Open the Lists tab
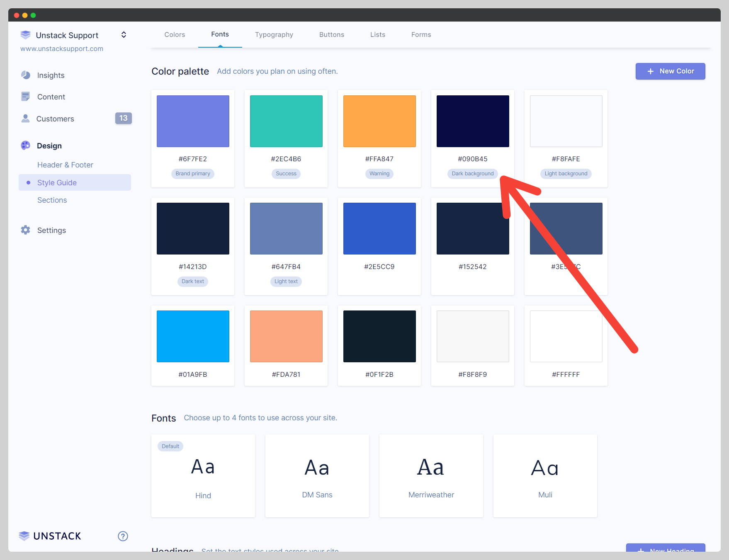This screenshot has height=560, width=729. click(377, 34)
